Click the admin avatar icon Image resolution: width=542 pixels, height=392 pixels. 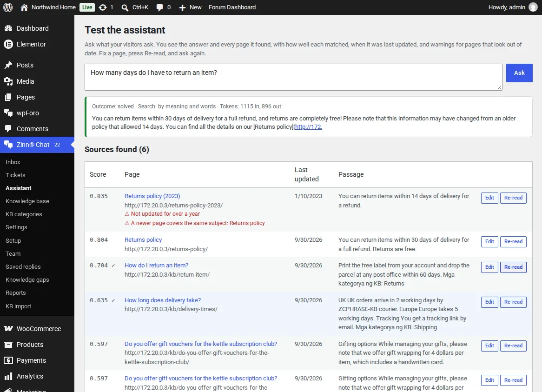(x=533, y=7)
